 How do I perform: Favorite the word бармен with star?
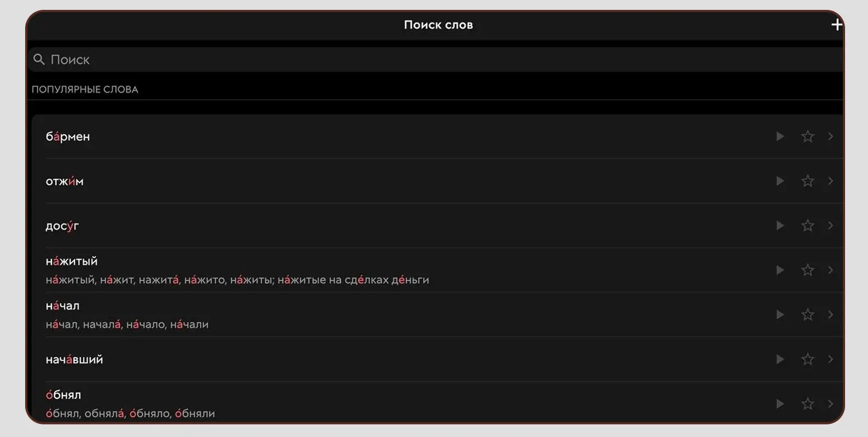click(x=807, y=137)
